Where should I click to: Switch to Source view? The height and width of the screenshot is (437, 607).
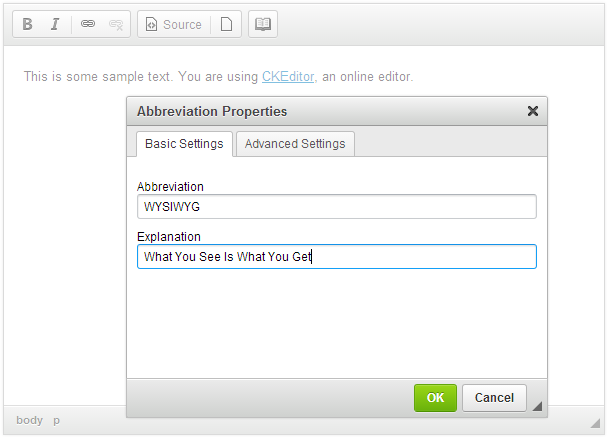click(173, 24)
